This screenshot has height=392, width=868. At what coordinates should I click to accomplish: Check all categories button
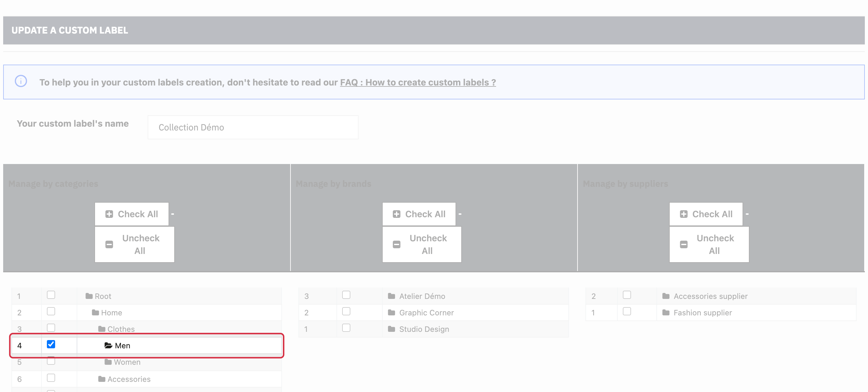pos(132,214)
